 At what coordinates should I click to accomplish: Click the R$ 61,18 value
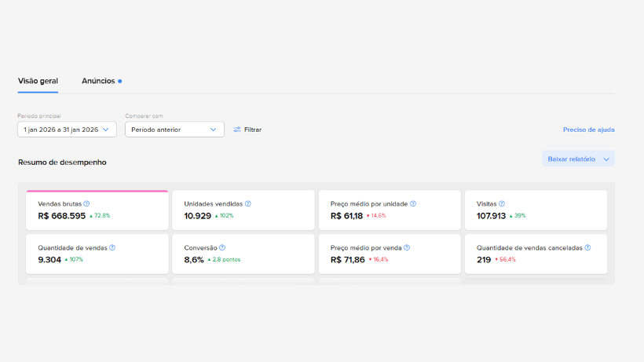[346, 216]
